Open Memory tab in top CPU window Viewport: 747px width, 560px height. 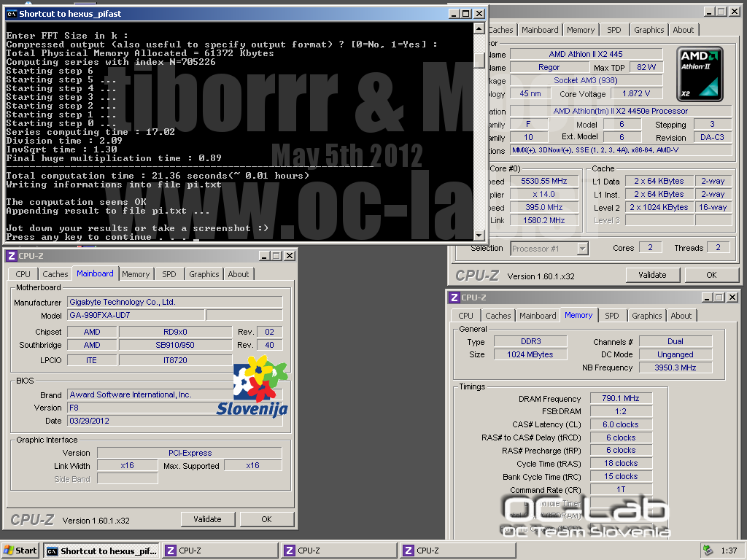(581, 30)
